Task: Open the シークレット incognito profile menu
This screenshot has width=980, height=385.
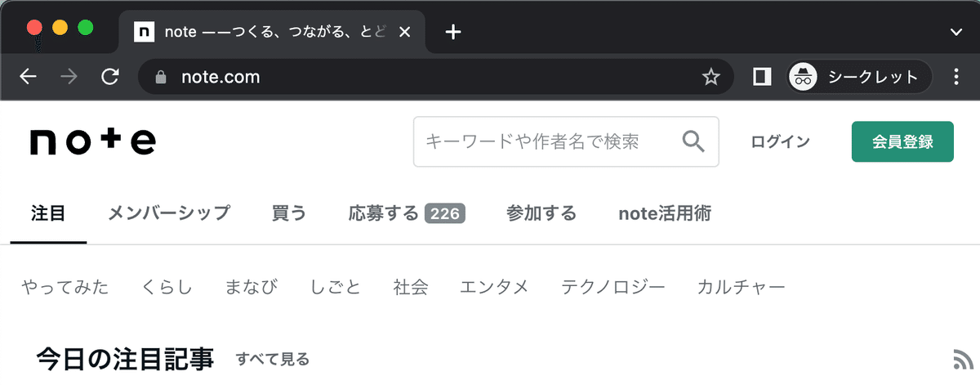Action: 859,77
